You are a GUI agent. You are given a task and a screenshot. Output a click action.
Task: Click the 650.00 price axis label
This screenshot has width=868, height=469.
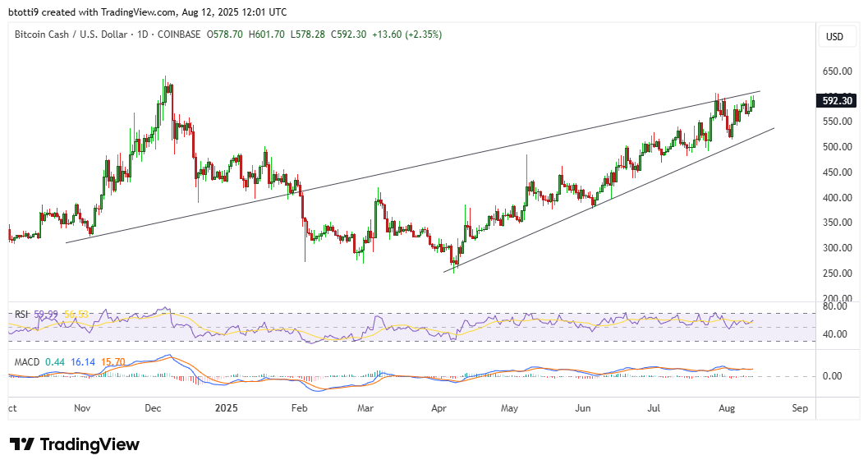pyautogui.click(x=835, y=71)
